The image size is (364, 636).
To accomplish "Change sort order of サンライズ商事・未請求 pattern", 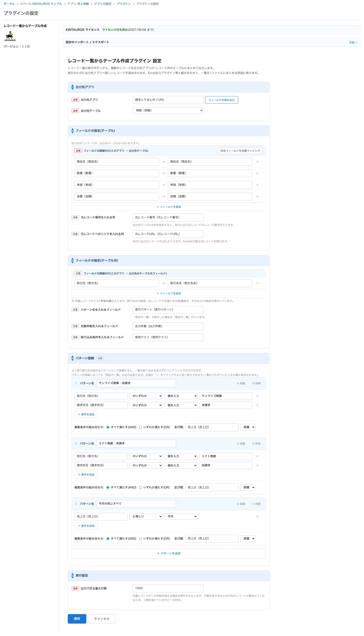I will (x=248, y=427).
